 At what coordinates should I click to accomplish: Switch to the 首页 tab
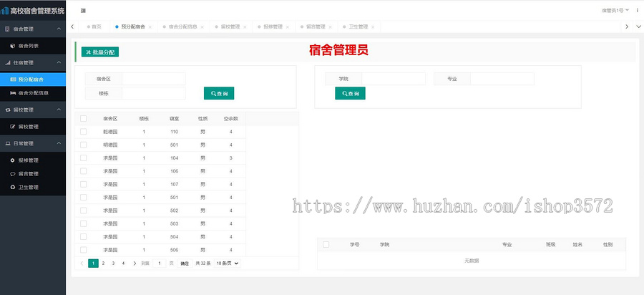click(94, 26)
